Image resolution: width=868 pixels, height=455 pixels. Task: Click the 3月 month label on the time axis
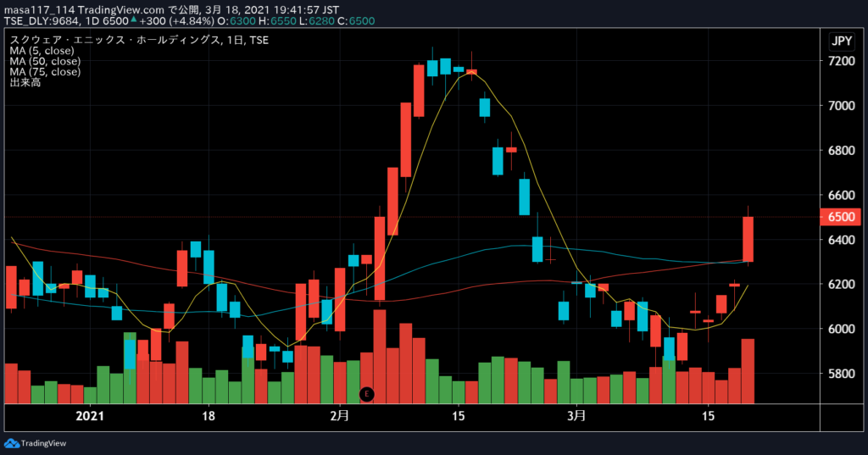pos(576,416)
